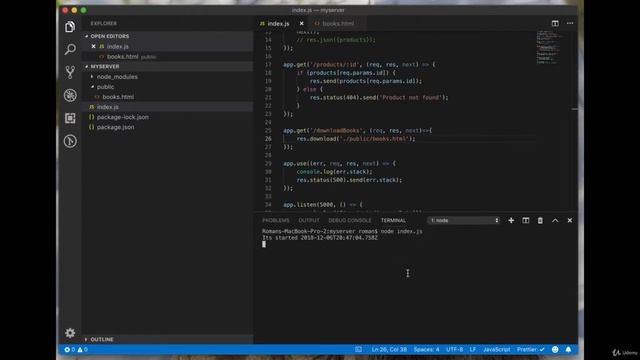The height and width of the screenshot is (360, 640).
Task: Split the editor to the right
Action: point(555,23)
